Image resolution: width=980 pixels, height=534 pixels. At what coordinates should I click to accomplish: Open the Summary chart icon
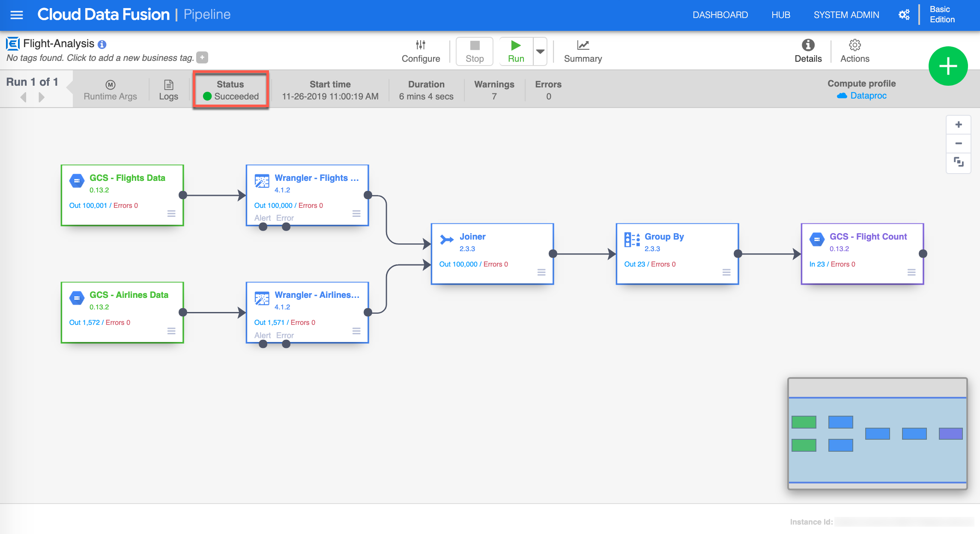583,45
